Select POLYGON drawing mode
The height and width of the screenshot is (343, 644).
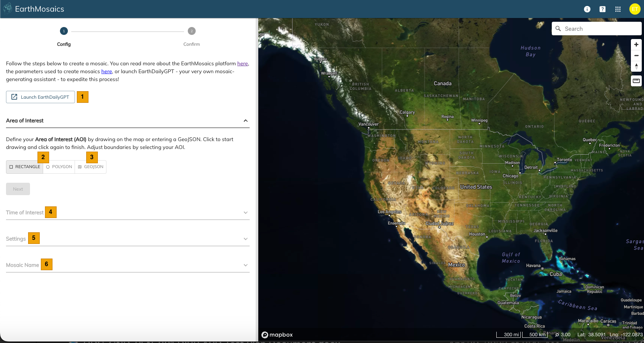tap(59, 167)
